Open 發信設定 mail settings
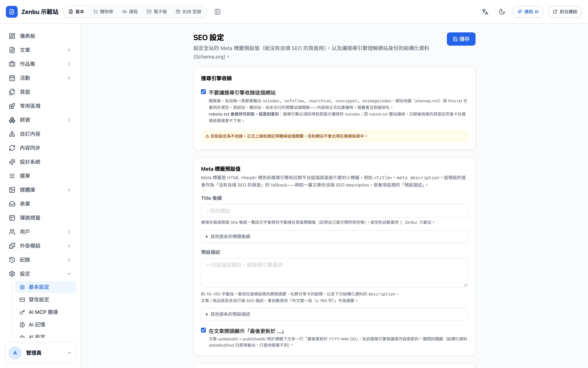Image resolution: width=588 pixels, height=368 pixels. [45, 300]
